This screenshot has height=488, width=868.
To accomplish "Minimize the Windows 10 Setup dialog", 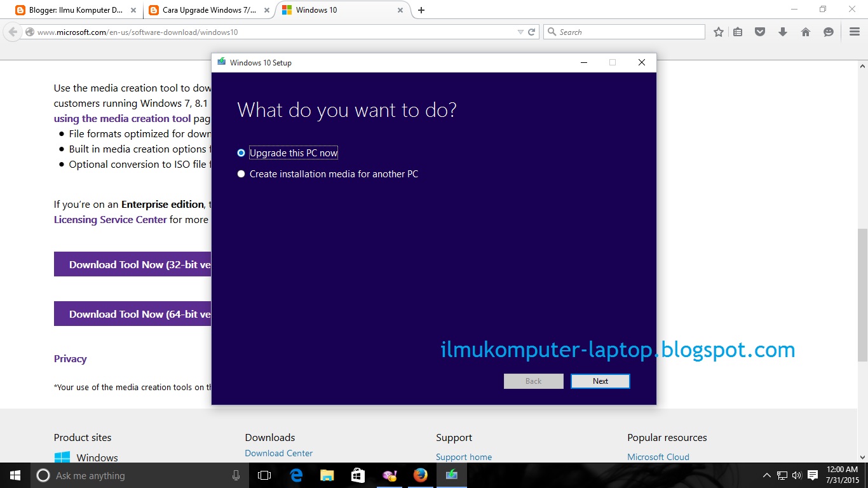I will (584, 62).
